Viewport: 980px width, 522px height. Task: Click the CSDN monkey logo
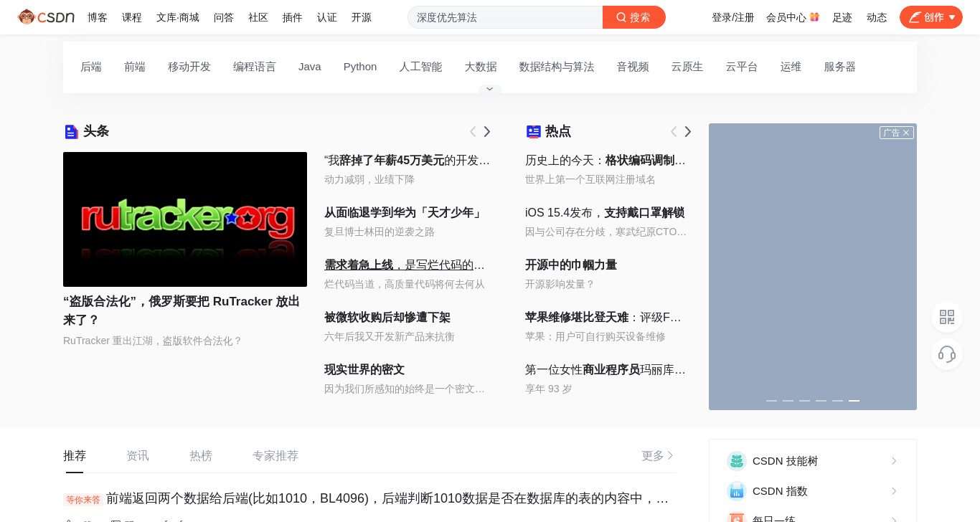pos(46,16)
